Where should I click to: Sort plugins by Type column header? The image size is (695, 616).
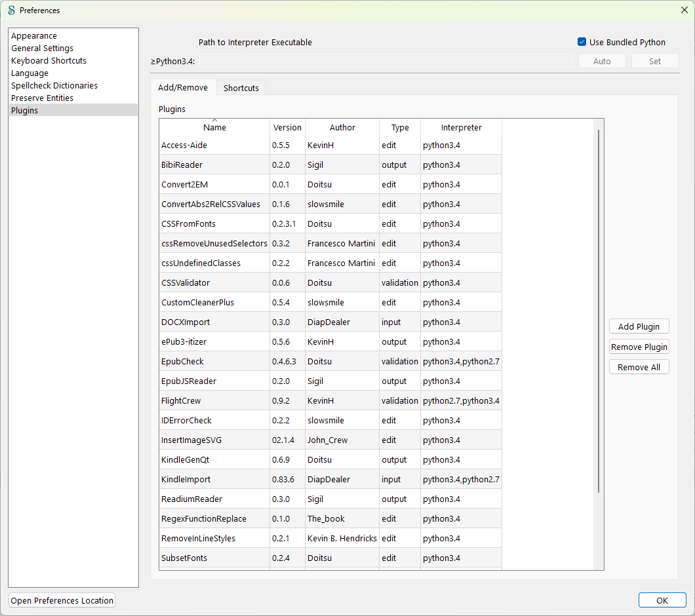(x=400, y=127)
